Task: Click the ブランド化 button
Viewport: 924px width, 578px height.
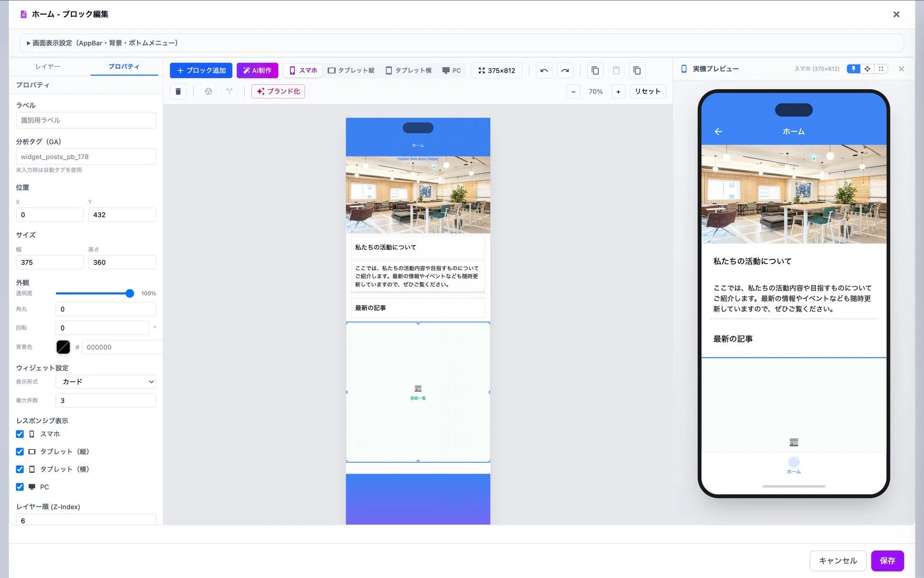Action: click(x=278, y=92)
